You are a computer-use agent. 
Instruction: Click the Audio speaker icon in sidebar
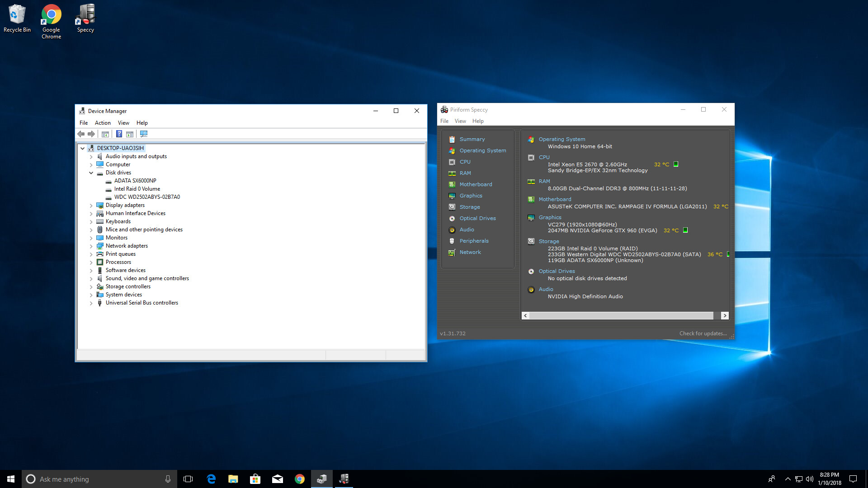coord(452,230)
